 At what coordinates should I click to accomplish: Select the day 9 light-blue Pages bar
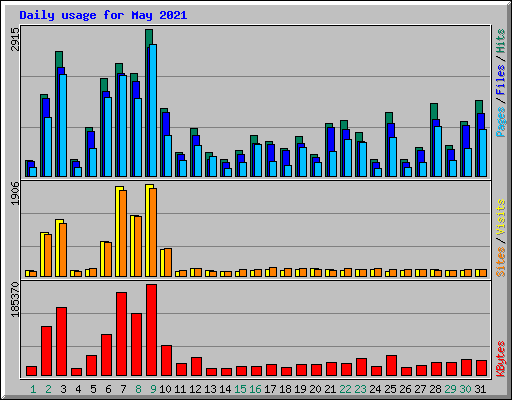153,110
